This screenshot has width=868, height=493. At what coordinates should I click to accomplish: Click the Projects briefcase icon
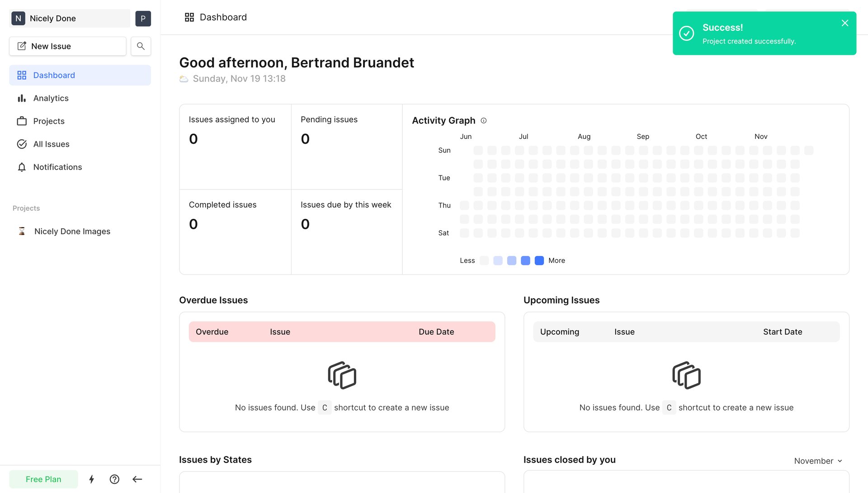(x=22, y=121)
